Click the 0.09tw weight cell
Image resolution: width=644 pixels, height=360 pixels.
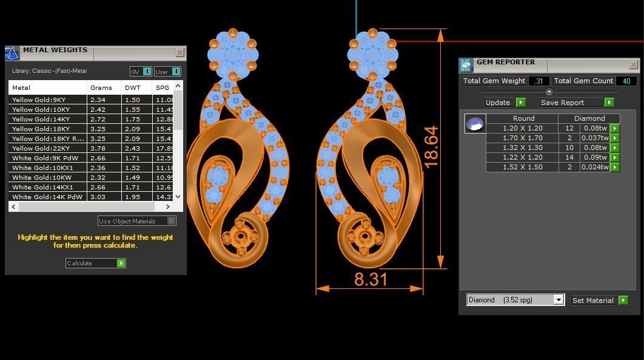coord(595,157)
